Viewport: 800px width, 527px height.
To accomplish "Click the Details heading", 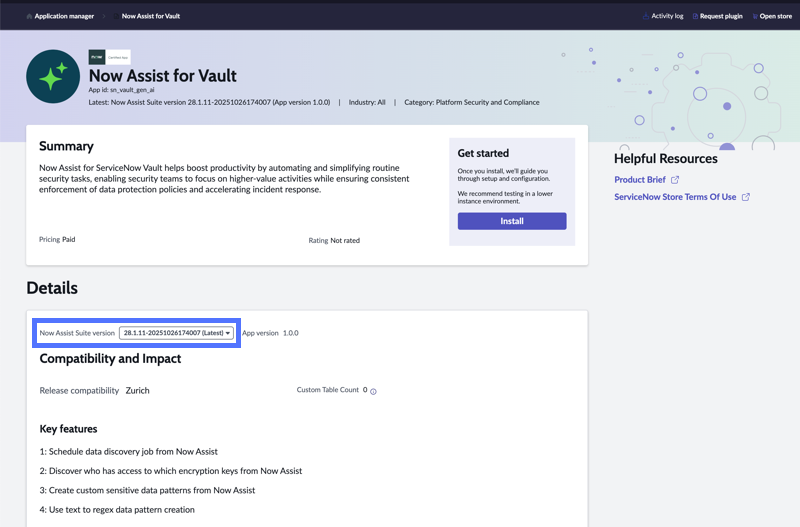I will point(52,288).
